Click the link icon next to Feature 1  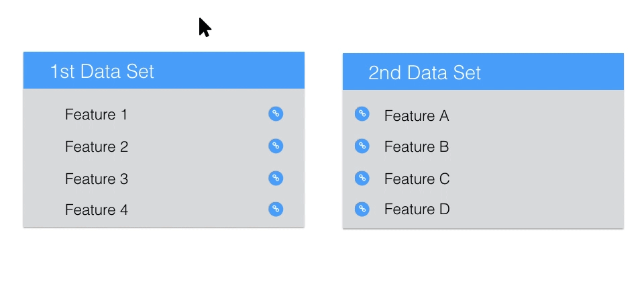(276, 114)
